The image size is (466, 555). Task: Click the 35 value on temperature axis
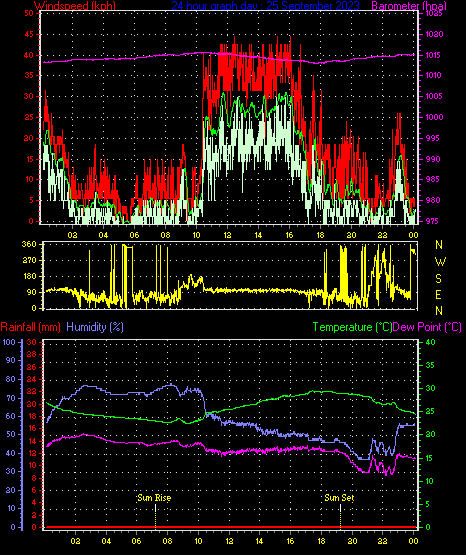click(x=430, y=365)
